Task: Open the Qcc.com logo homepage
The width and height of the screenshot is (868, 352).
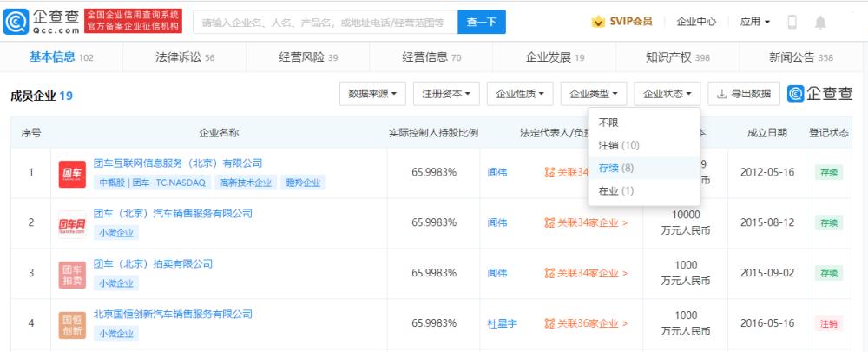Action: click(41, 22)
